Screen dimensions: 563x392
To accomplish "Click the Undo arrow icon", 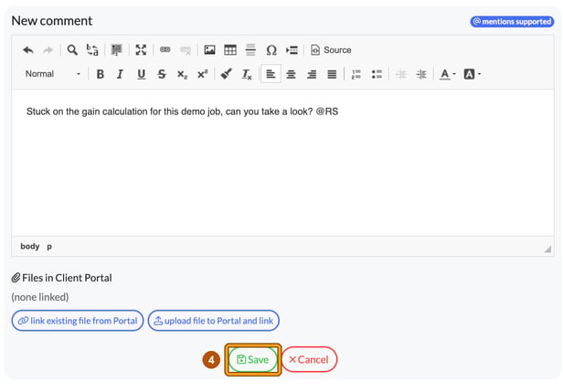I will pos(28,50).
